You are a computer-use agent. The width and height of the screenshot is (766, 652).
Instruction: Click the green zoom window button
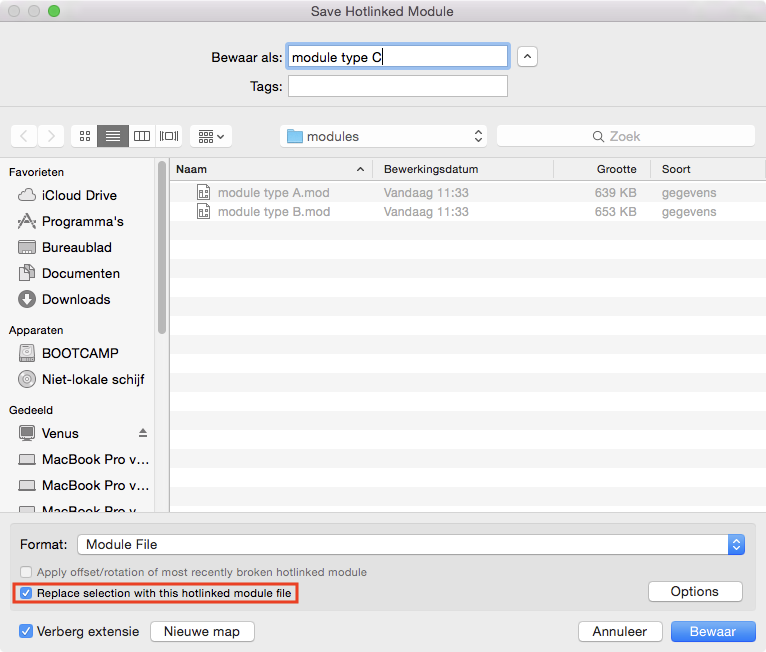click(54, 11)
